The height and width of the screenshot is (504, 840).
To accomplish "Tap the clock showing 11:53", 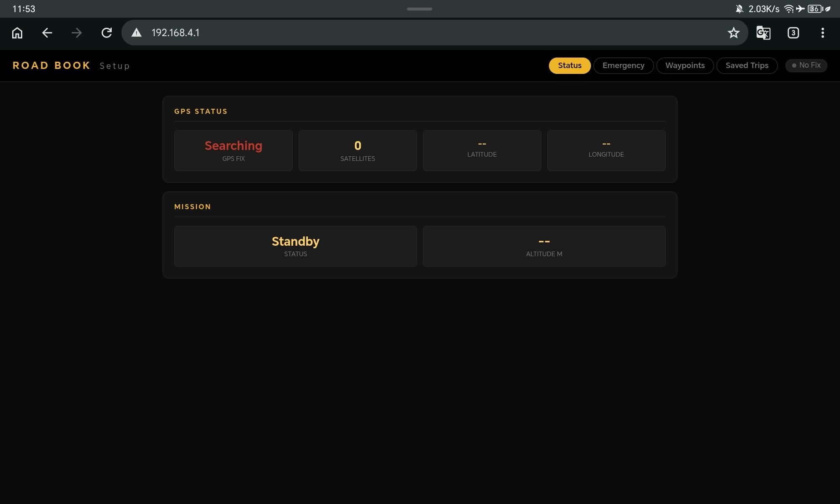I will (x=24, y=9).
